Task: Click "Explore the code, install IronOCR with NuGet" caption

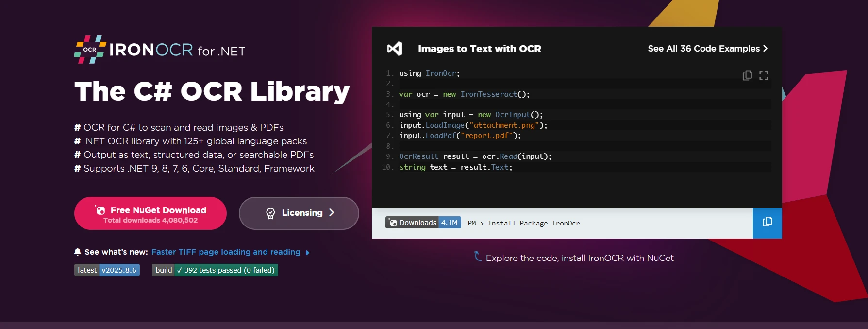Action: (580, 258)
